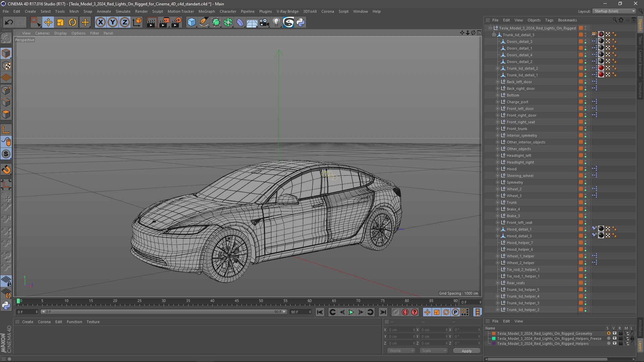The height and width of the screenshot is (362, 644).
Task: Open Object Manager Tags menu
Action: coord(549,20)
